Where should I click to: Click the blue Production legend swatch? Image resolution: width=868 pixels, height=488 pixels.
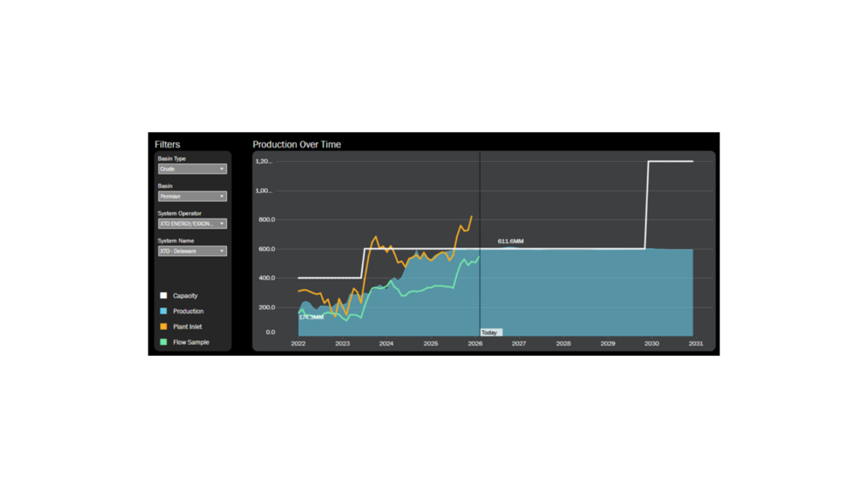tap(164, 311)
